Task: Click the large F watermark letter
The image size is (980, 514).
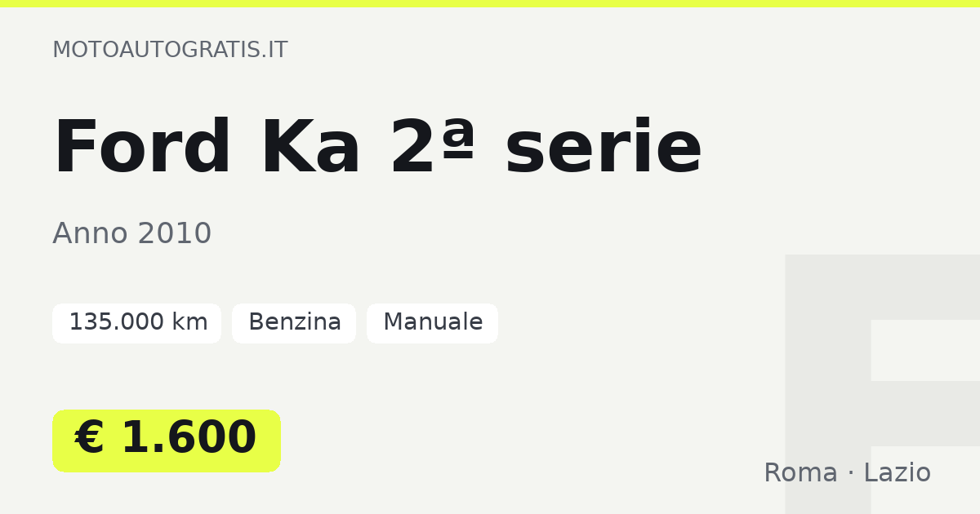Action: click(882, 384)
